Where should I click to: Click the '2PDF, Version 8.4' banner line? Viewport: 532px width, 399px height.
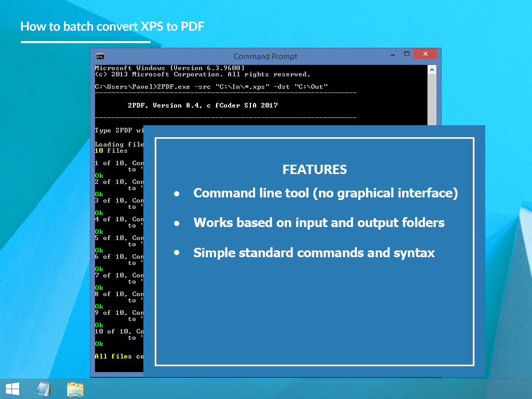click(203, 105)
